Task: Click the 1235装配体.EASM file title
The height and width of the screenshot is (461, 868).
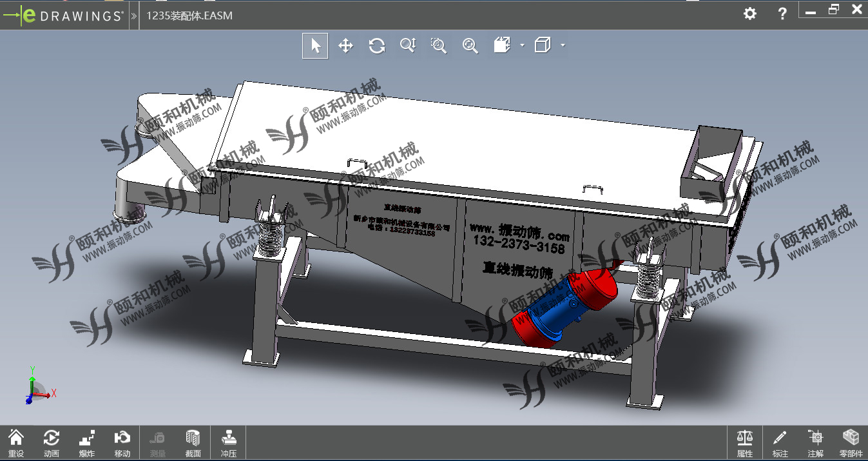Action: tap(189, 15)
